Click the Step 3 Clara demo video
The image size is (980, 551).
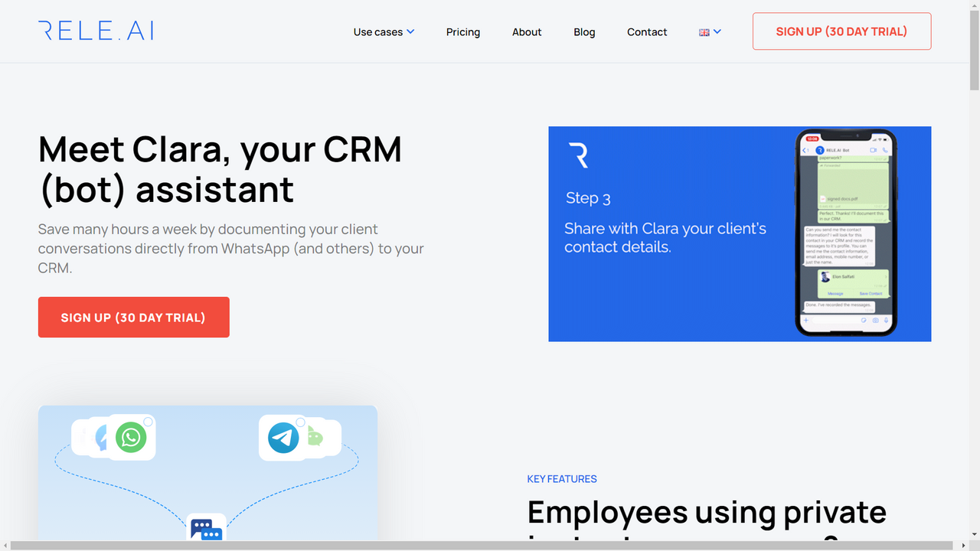pos(740,233)
